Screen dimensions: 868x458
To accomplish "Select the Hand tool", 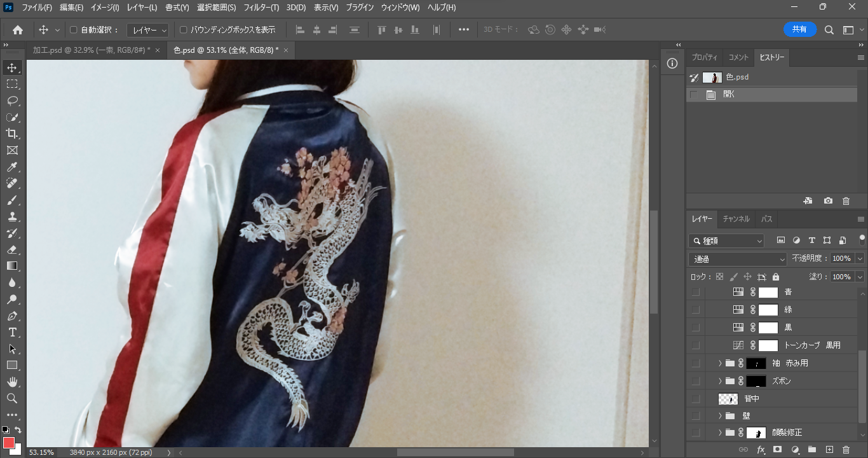I will point(12,382).
